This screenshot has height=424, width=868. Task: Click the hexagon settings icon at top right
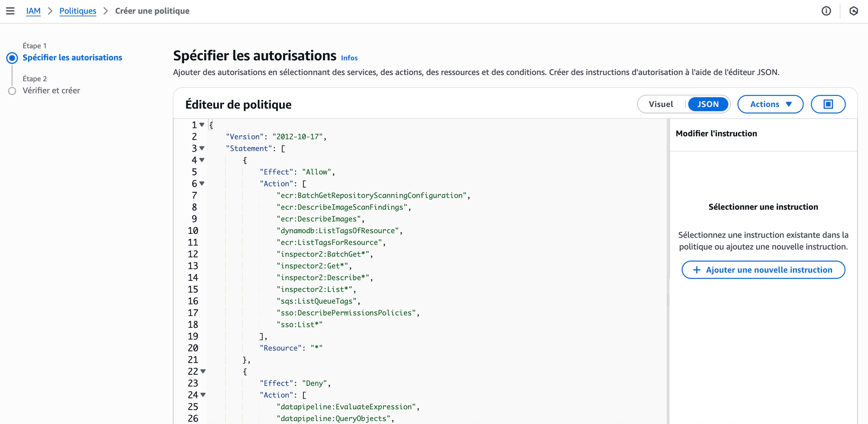pyautogui.click(x=854, y=11)
